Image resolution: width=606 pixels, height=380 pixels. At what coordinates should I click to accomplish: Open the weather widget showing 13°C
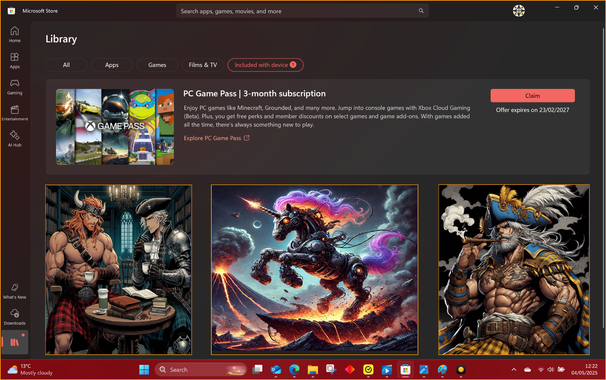pos(30,370)
